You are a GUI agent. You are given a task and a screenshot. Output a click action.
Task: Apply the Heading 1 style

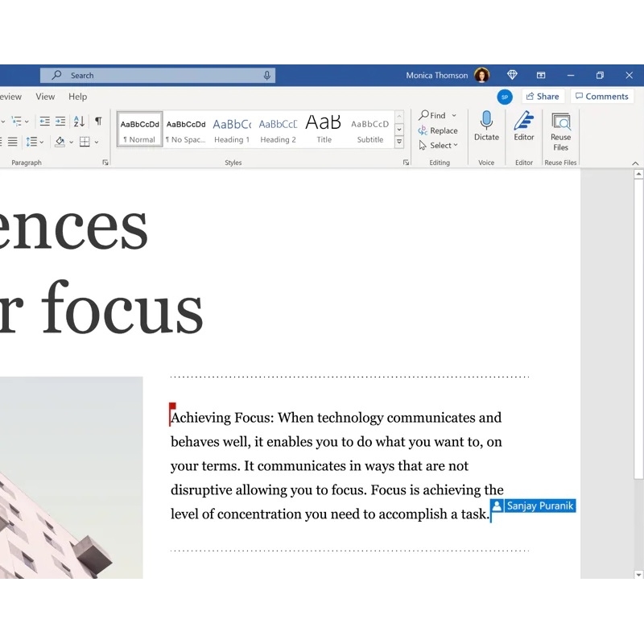232,127
